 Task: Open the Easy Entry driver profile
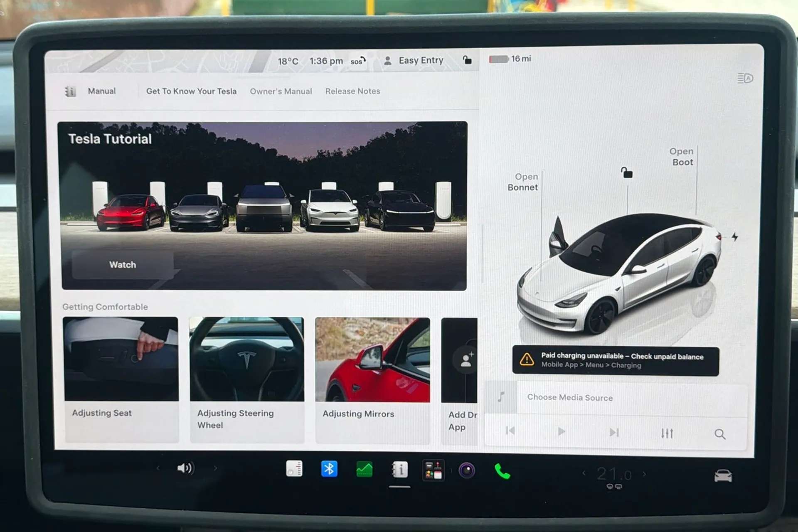[414, 60]
